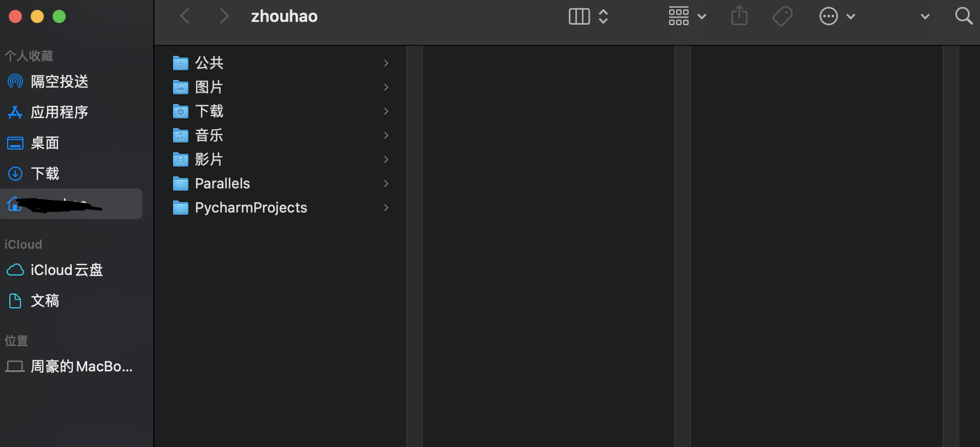Image resolution: width=980 pixels, height=447 pixels.
Task: Open the search magnifier icon
Action: coord(963,16)
